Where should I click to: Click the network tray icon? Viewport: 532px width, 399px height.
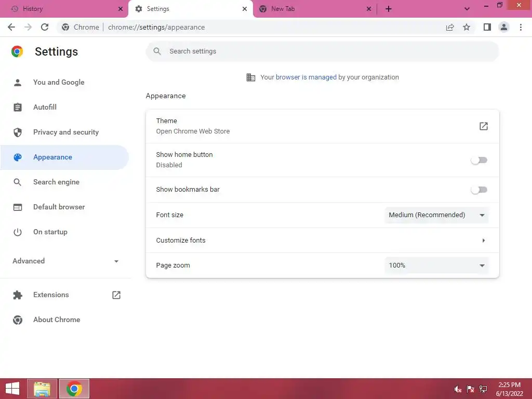coord(483,389)
